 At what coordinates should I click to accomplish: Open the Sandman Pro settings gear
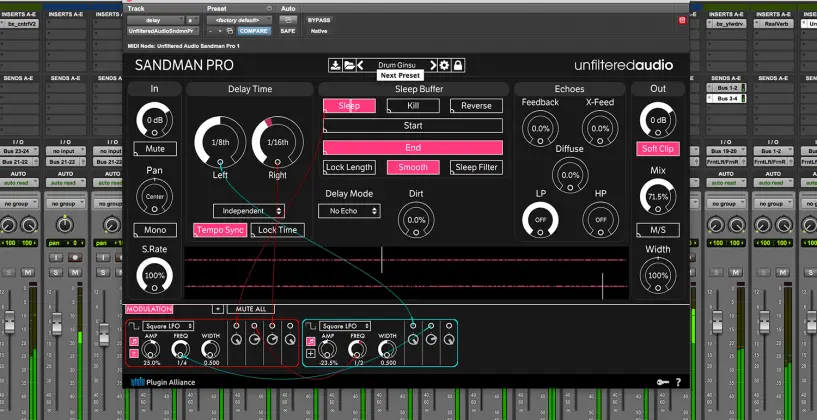point(444,65)
